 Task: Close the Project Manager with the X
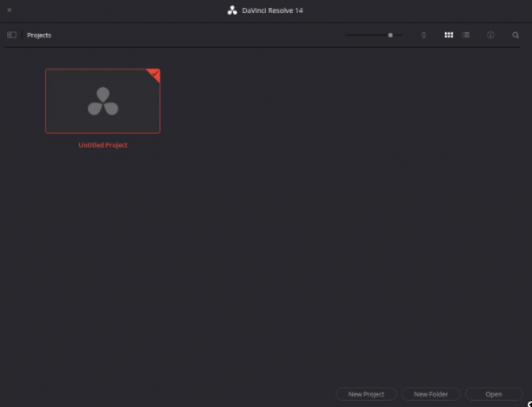pos(10,10)
